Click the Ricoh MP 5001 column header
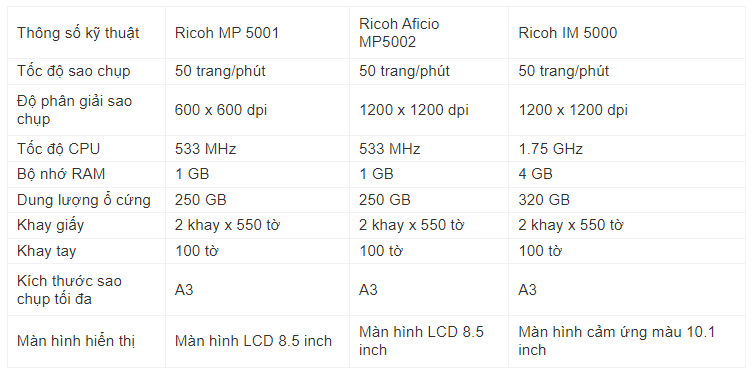The width and height of the screenshot is (752, 374). 257,33
